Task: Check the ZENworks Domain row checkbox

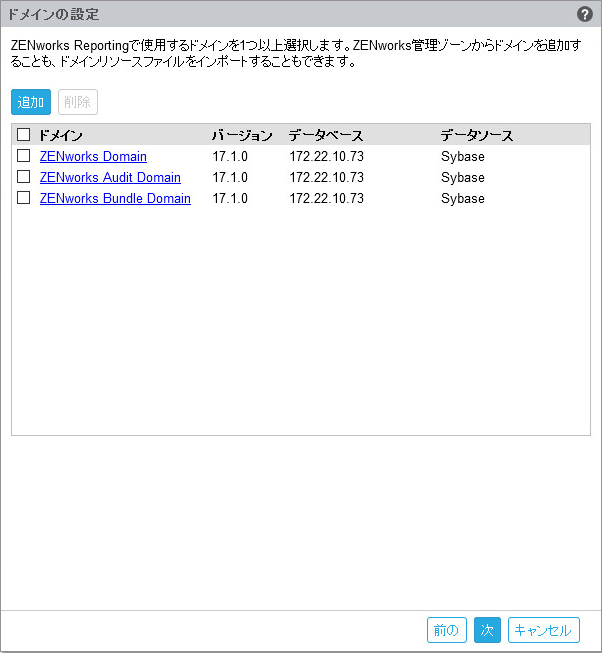Action: click(x=23, y=156)
